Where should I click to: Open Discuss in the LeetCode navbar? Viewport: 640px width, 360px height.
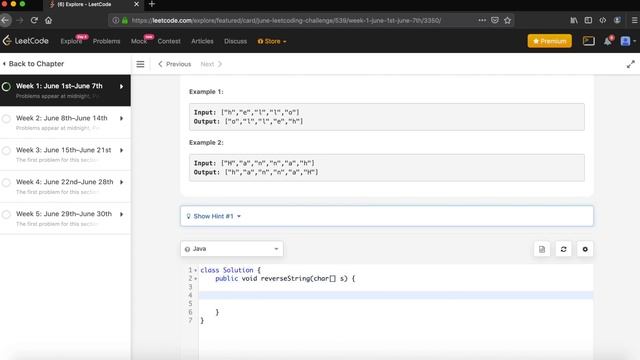coord(236,41)
